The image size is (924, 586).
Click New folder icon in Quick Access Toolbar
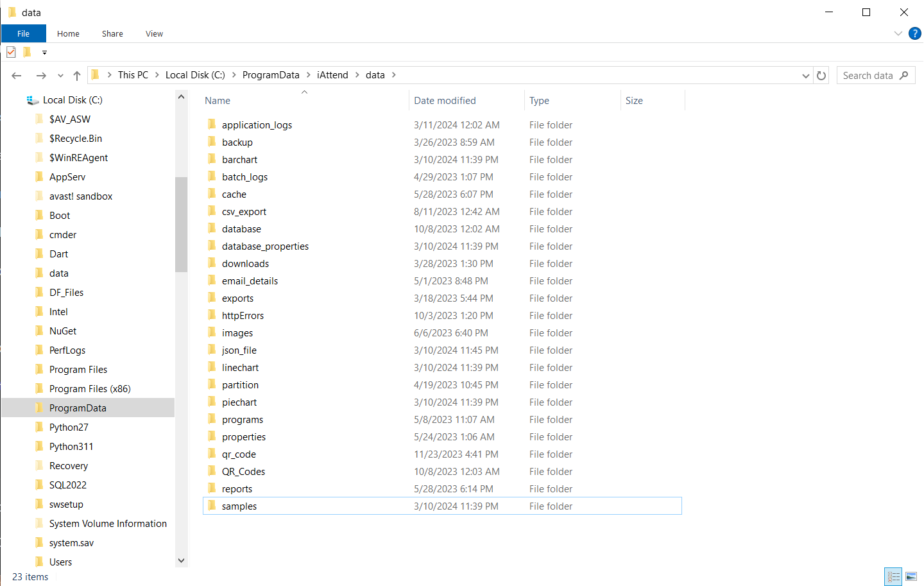tap(27, 52)
